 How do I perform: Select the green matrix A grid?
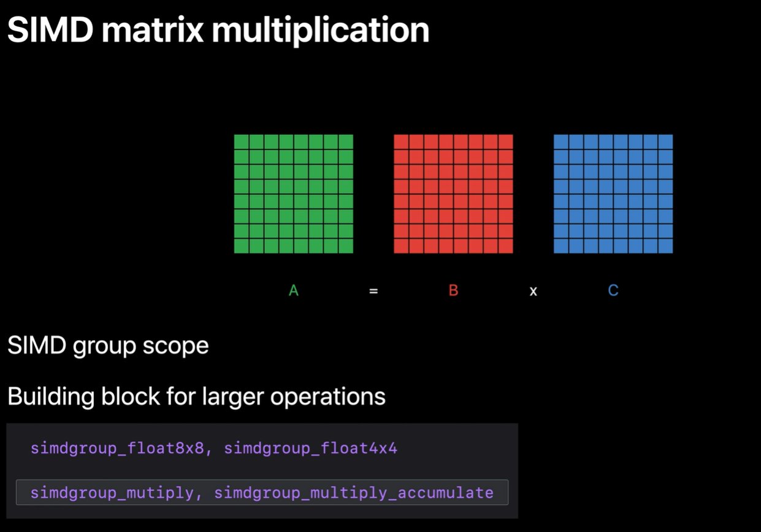click(294, 194)
